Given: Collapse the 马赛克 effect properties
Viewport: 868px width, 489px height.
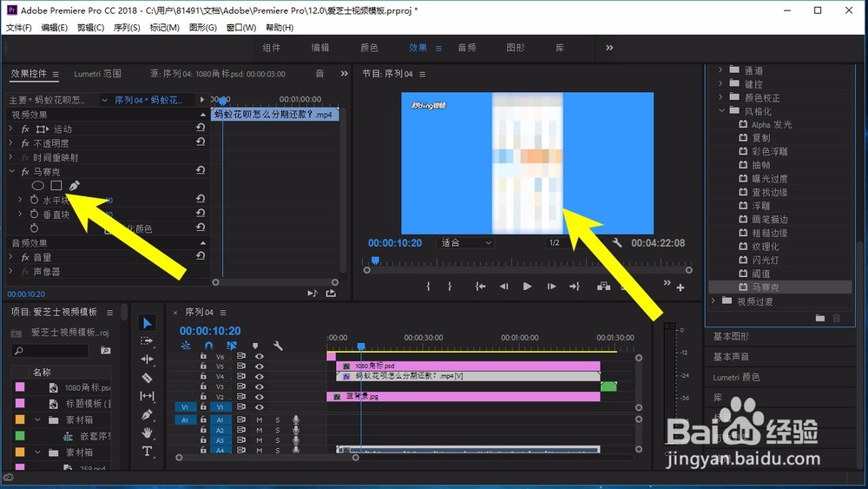Looking at the screenshot, I should tap(11, 172).
